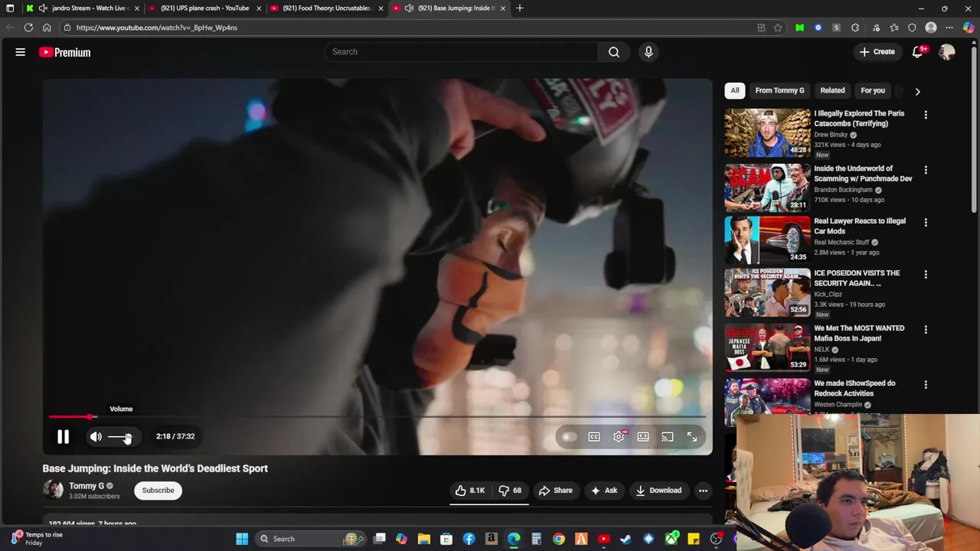Open the Edge tab actions menu
The width and height of the screenshot is (980, 551).
[10, 8]
